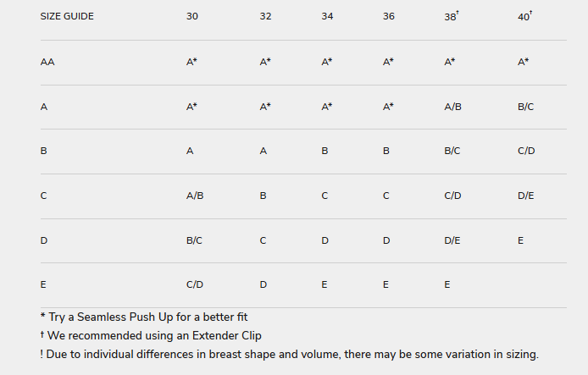Viewport: 588px width, 375px height.
Task: Click the C cup row label
Action: 44,196
